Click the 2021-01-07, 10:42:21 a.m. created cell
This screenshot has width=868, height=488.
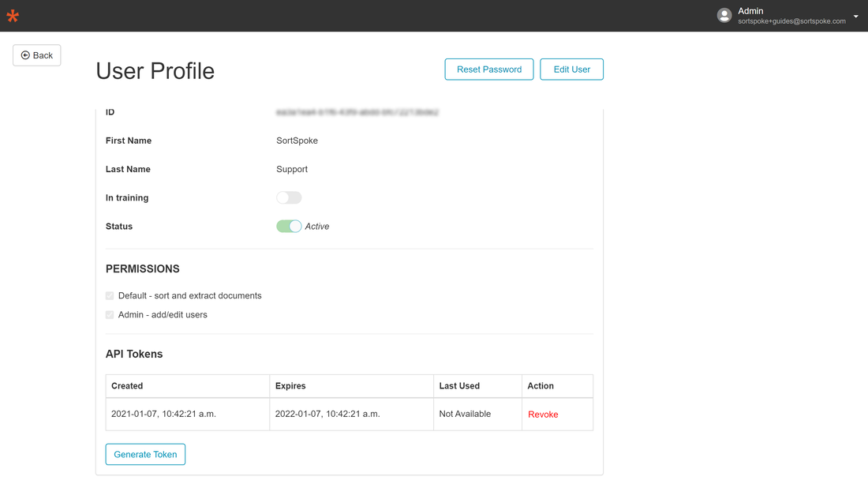pos(188,415)
